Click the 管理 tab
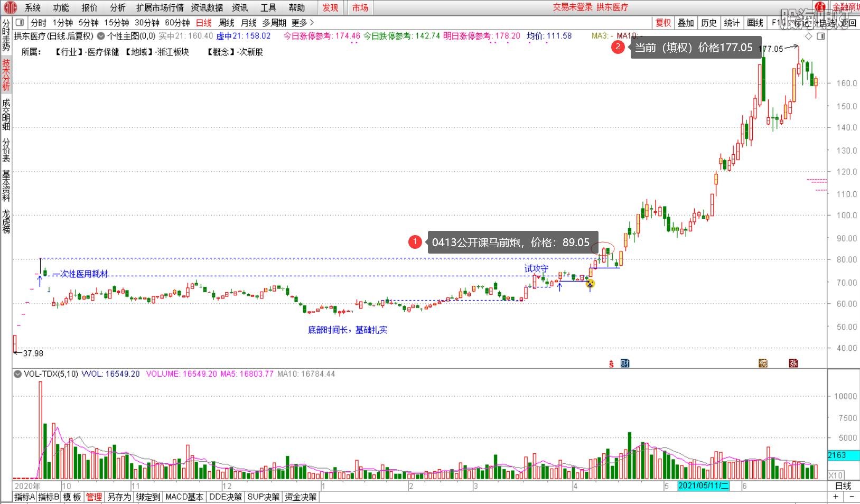 click(x=94, y=497)
